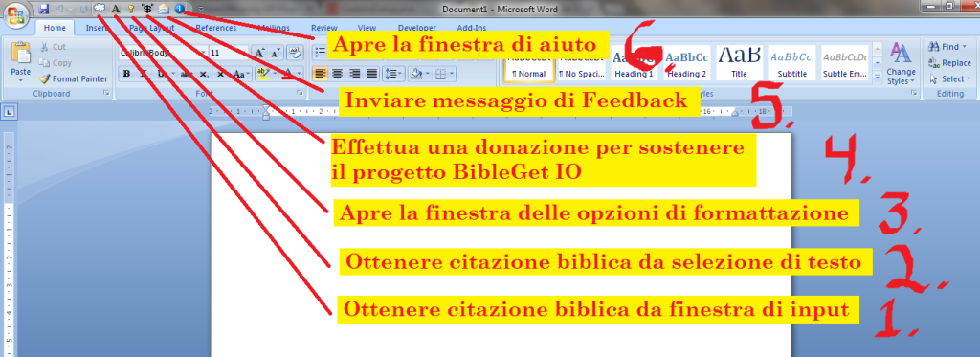Image resolution: width=980 pixels, height=357 pixels.
Task: Click the Save floppy disk icon
Action: point(44,9)
